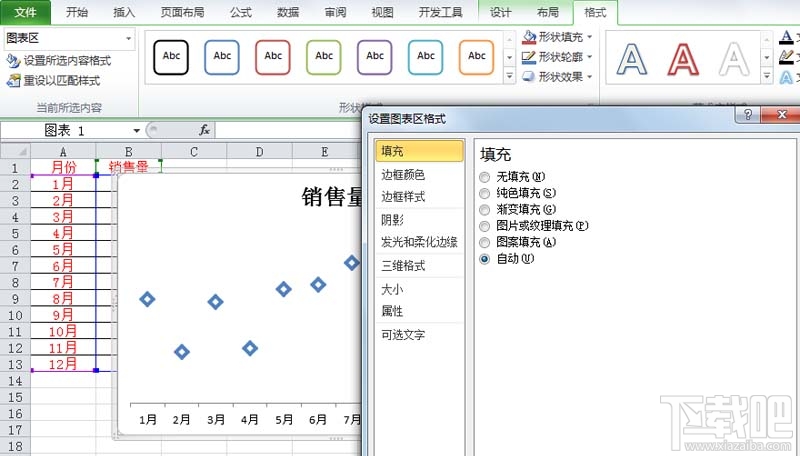Open the 可选文字 dialog category
Viewport: 800px width, 456px height.
pos(419,335)
